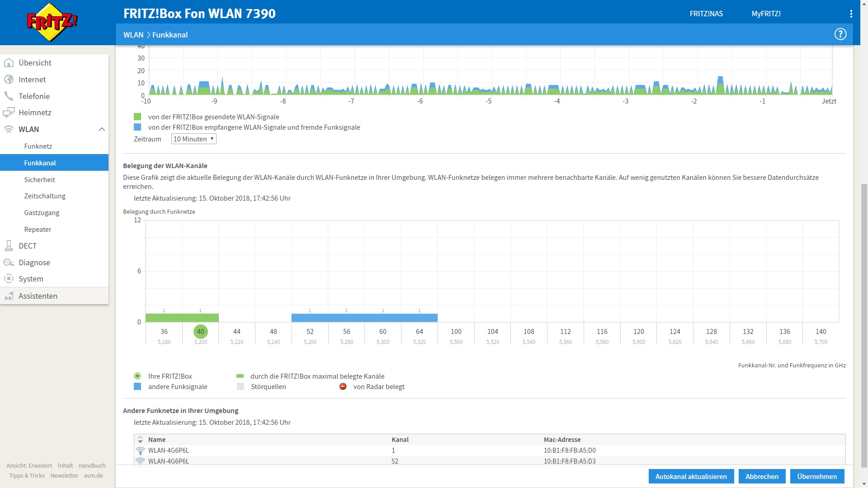868x488 pixels.
Task: Click the System icon
Action: click(9, 279)
